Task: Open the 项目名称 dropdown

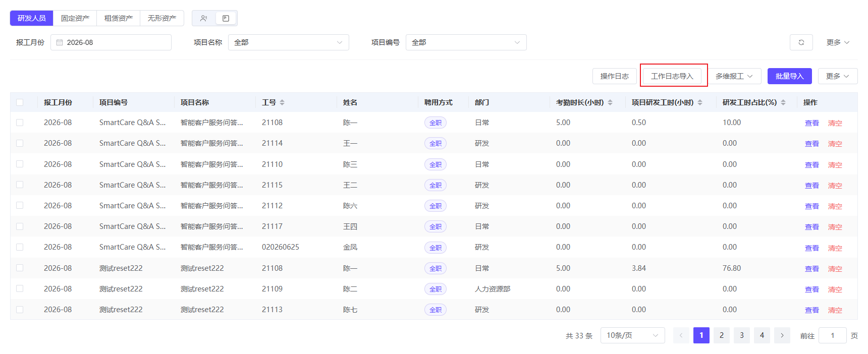Action: (289, 42)
